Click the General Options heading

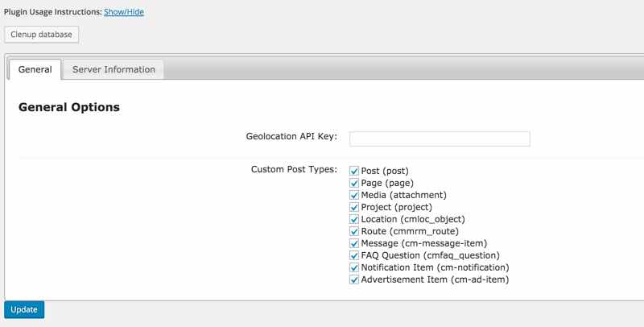[69, 107]
